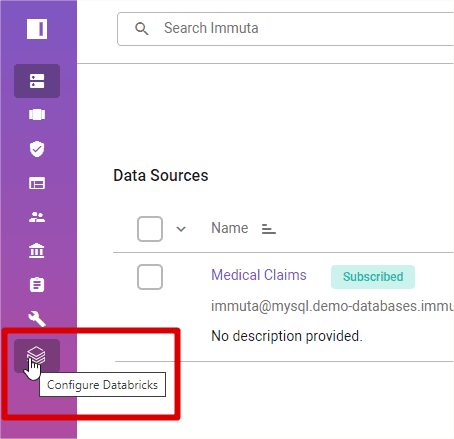Click the Immuta logo icon
Image resolution: width=454 pixels, height=439 pixels.
coord(37,29)
